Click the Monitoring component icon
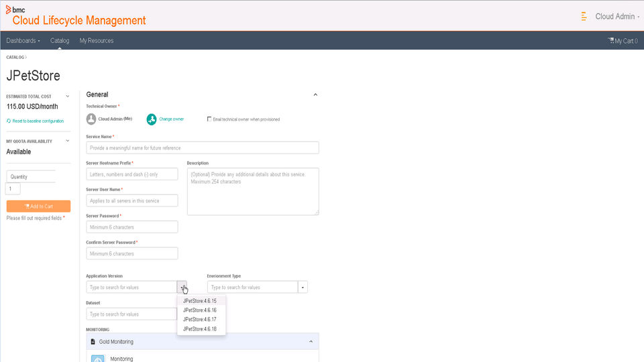Image resolution: width=644 pixels, height=362 pixels. coord(98,359)
